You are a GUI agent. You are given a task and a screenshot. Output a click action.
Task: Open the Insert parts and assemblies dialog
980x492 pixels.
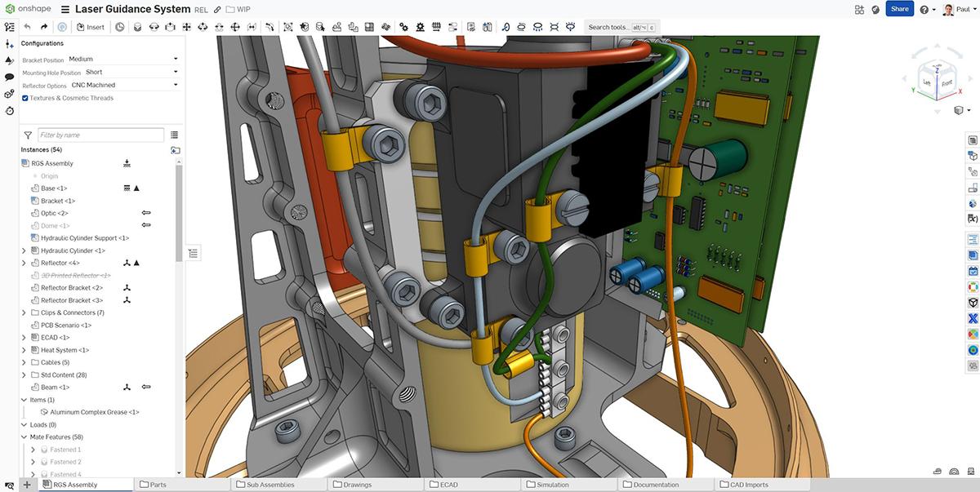tap(90, 27)
